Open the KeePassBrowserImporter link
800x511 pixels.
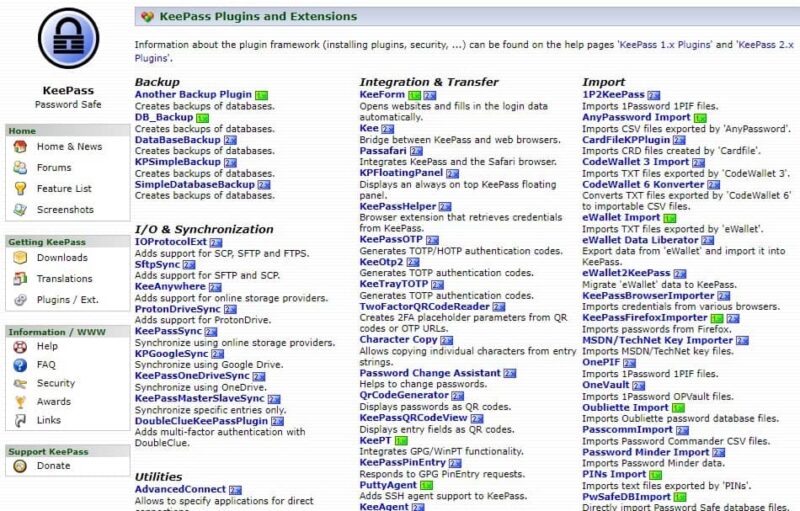(x=648, y=295)
